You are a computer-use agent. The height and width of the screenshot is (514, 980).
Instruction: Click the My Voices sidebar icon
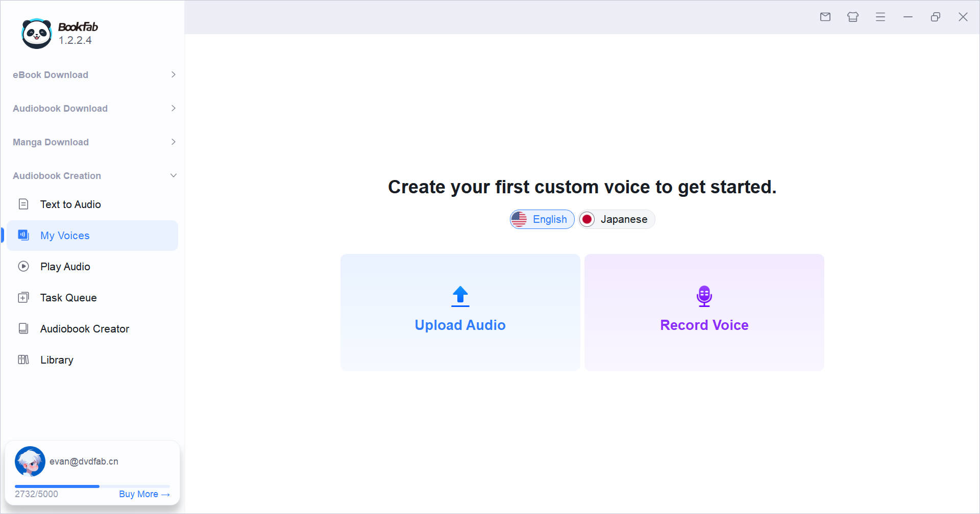(23, 235)
